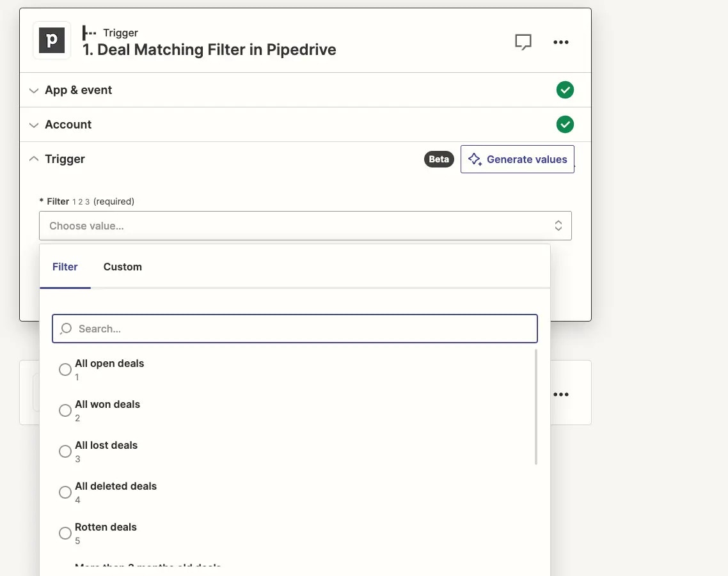This screenshot has height=576, width=728.
Task: Open the comment bubble icon in header
Action: (523, 42)
